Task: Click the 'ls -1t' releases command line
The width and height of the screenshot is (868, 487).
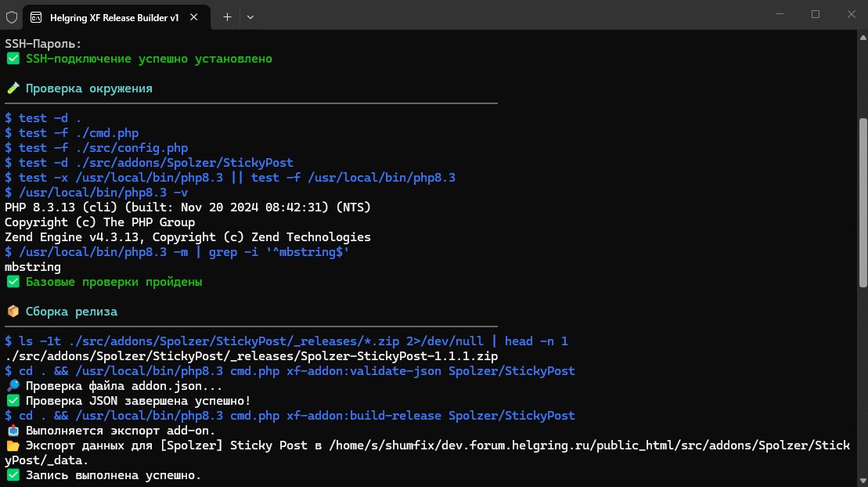Action: pos(286,341)
